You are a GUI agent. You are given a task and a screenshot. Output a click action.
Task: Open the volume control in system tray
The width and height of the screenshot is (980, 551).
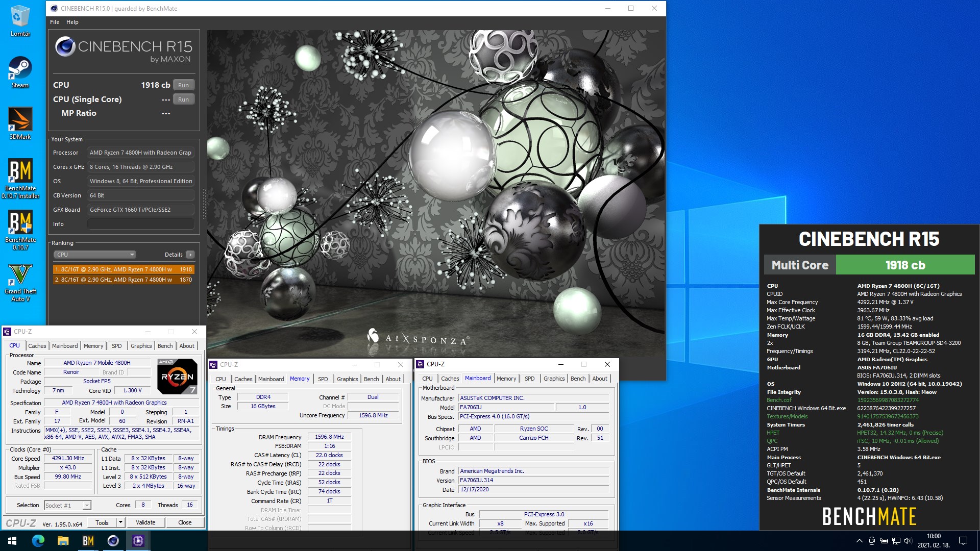[908, 541]
